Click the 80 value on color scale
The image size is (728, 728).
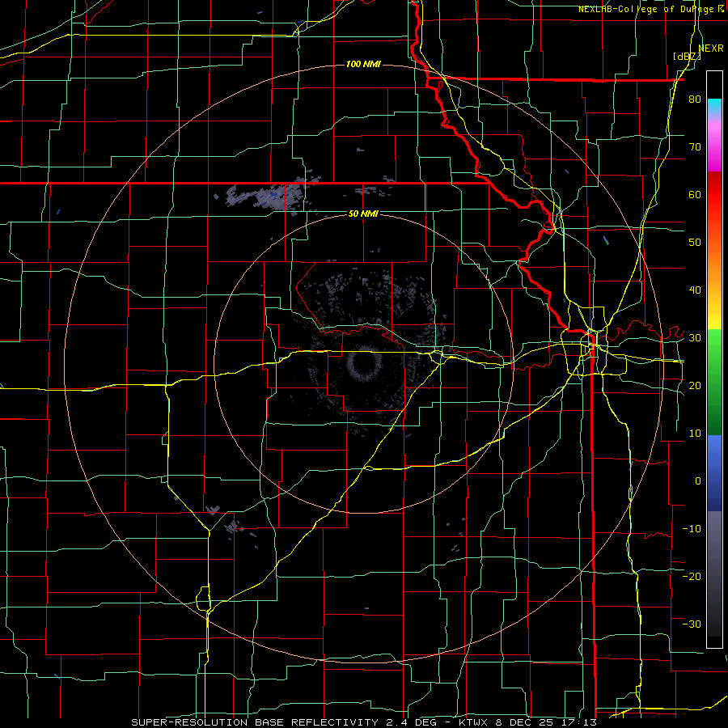[x=695, y=99]
